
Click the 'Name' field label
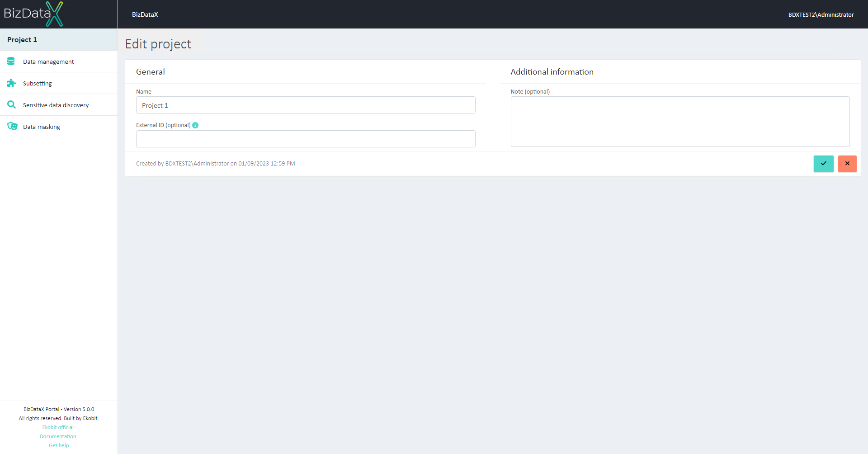[144, 91]
